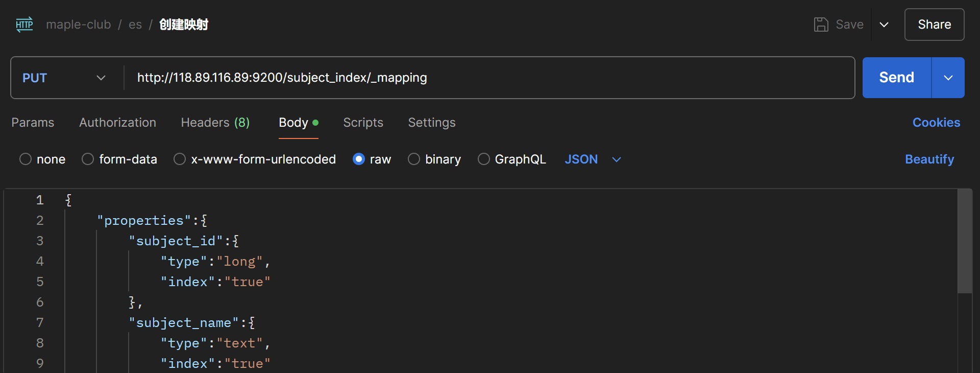980x373 pixels.
Task: Choose the binary body type
Action: pyautogui.click(x=414, y=159)
